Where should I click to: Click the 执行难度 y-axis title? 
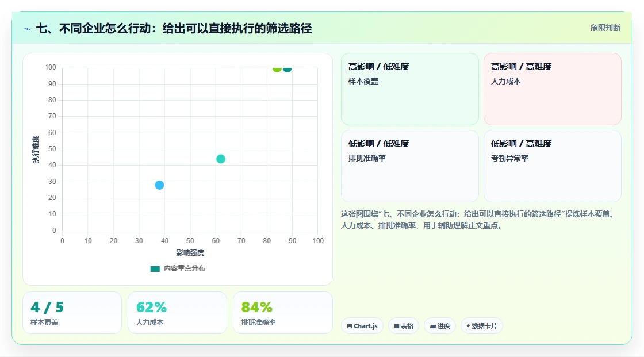[x=36, y=149]
